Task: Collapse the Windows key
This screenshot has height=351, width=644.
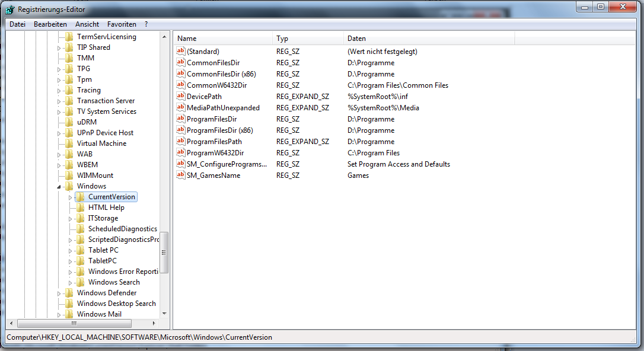Action: [59, 187]
